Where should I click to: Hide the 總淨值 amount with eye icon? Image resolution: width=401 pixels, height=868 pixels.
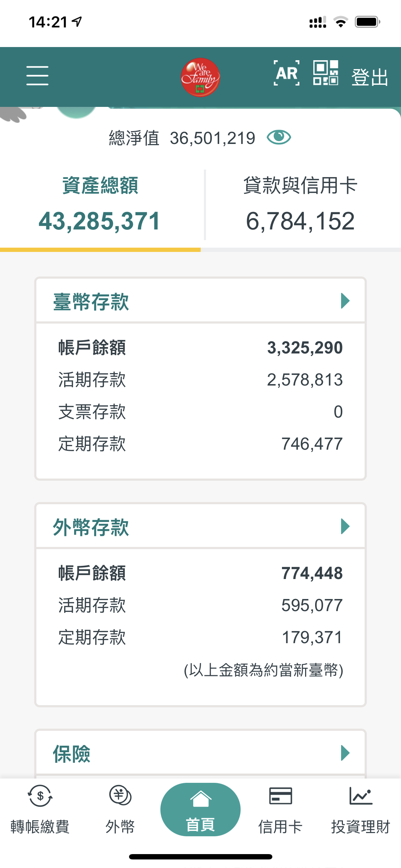click(x=279, y=138)
